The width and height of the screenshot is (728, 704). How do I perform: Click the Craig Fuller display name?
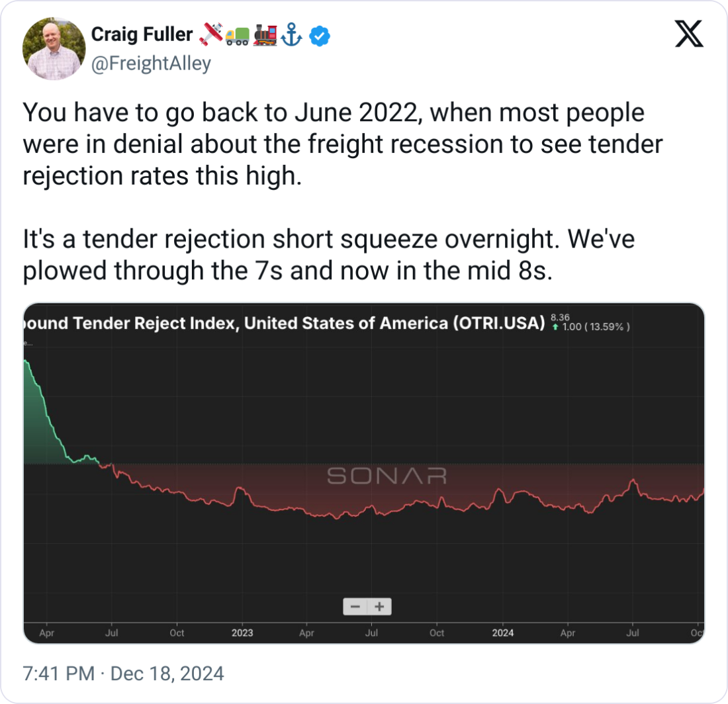(142, 34)
